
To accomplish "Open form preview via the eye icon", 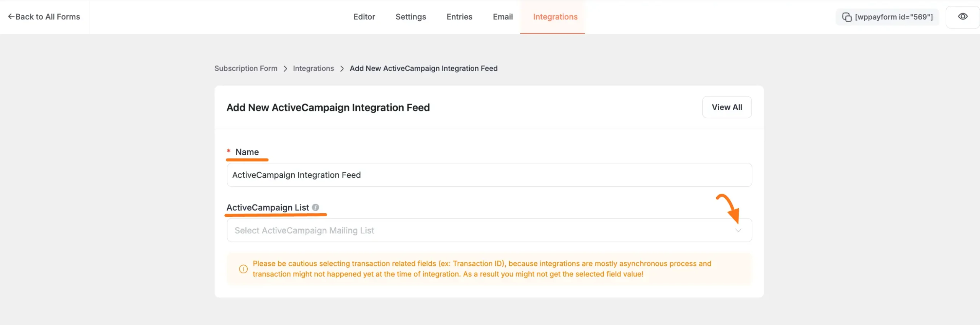I will click(x=962, y=16).
